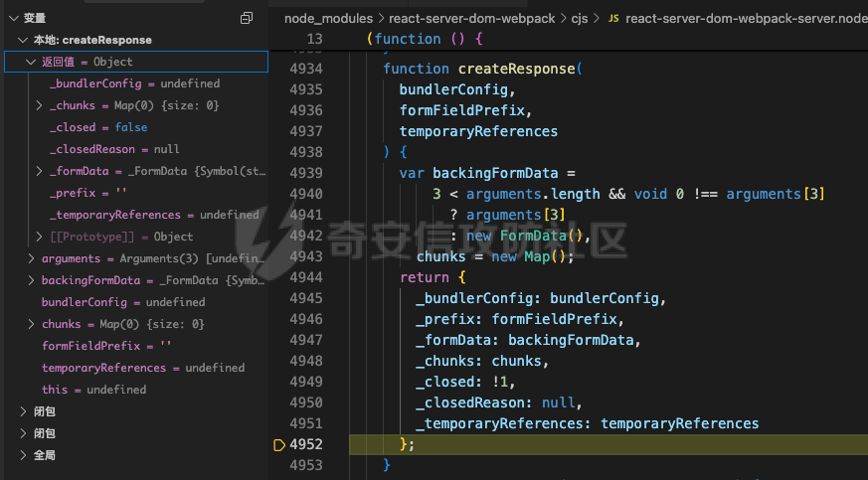Expand the arguments = Arguments(3) variable

(x=31, y=258)
